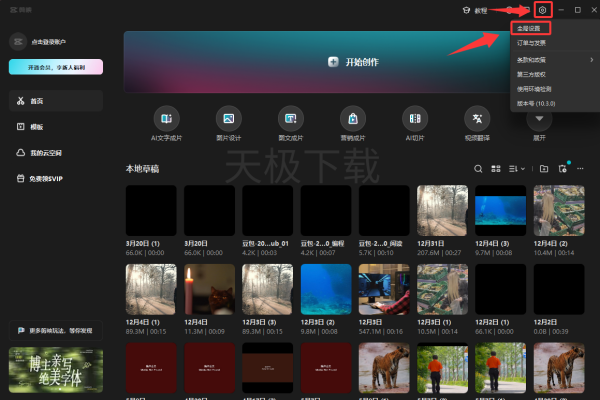Select 全局设置 from the settings menu
This screenshot has height=400, width=600.
click(x=528, y=29)
